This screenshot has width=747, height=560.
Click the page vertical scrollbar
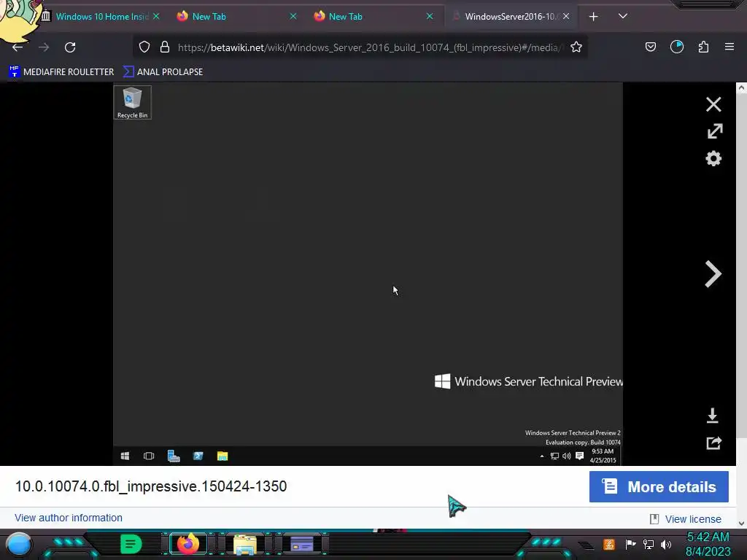point(741,305)
